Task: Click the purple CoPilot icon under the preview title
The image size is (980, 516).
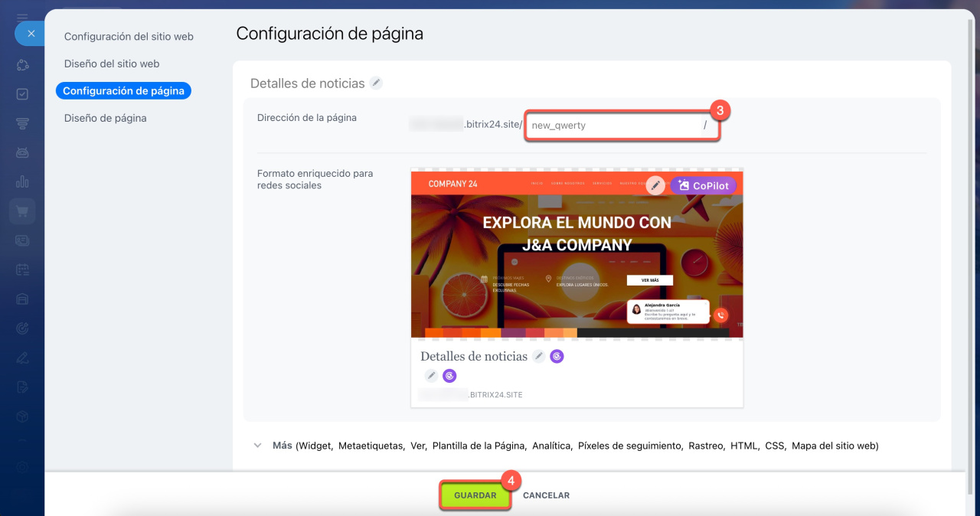Action: (449, 375)
